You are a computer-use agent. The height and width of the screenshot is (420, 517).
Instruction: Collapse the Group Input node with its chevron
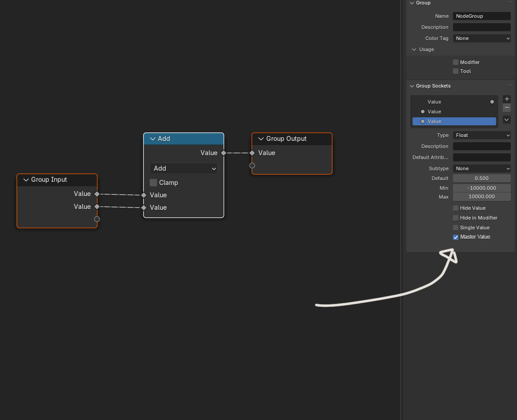[x=26, y=180]
